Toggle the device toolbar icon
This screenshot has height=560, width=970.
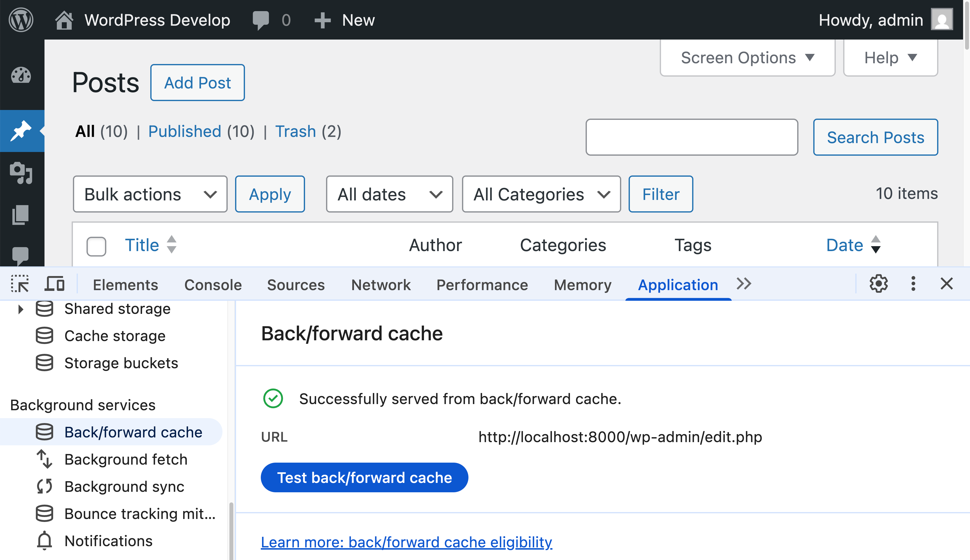click(x=54, y=284)
